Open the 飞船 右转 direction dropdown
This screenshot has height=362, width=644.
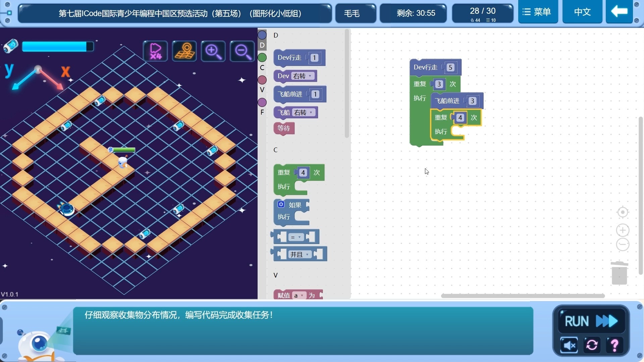coord(304,113)
